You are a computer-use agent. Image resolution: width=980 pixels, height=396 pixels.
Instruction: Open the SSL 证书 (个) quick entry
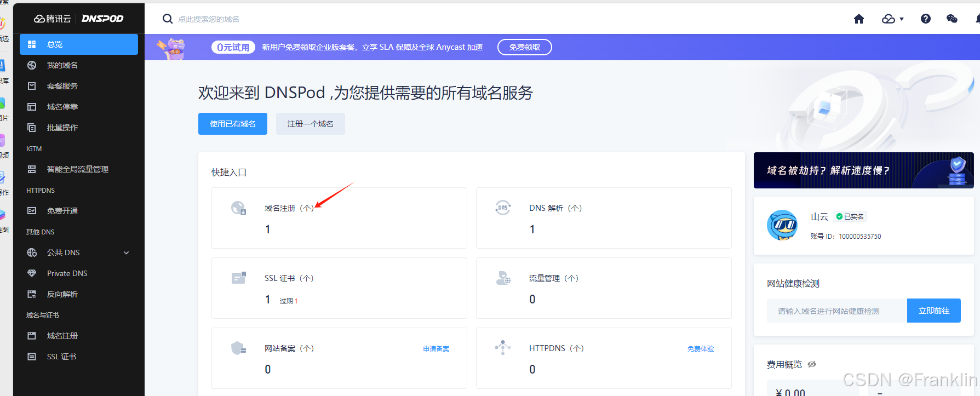(x=339, y=288)
